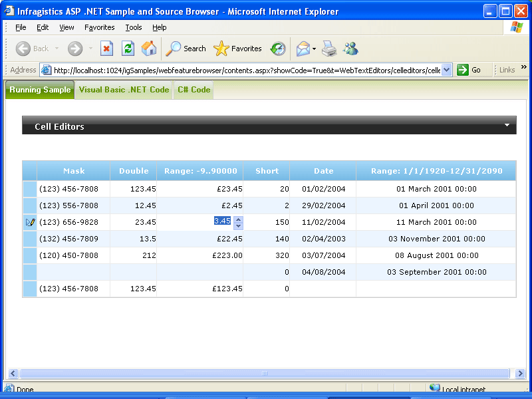The image size is (532, 399).
Task: Click the spinner up arrow on 3.45
Action: pyautogui.click(x=238, y=218)
